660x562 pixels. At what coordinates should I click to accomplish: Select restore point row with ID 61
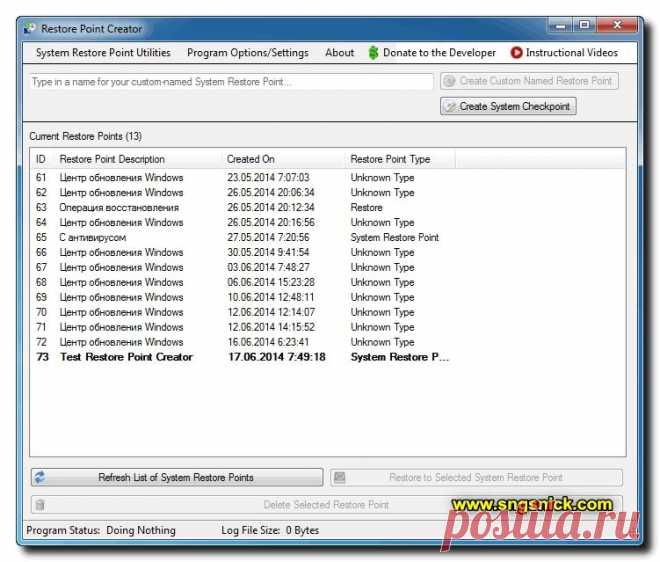(243, 178)
